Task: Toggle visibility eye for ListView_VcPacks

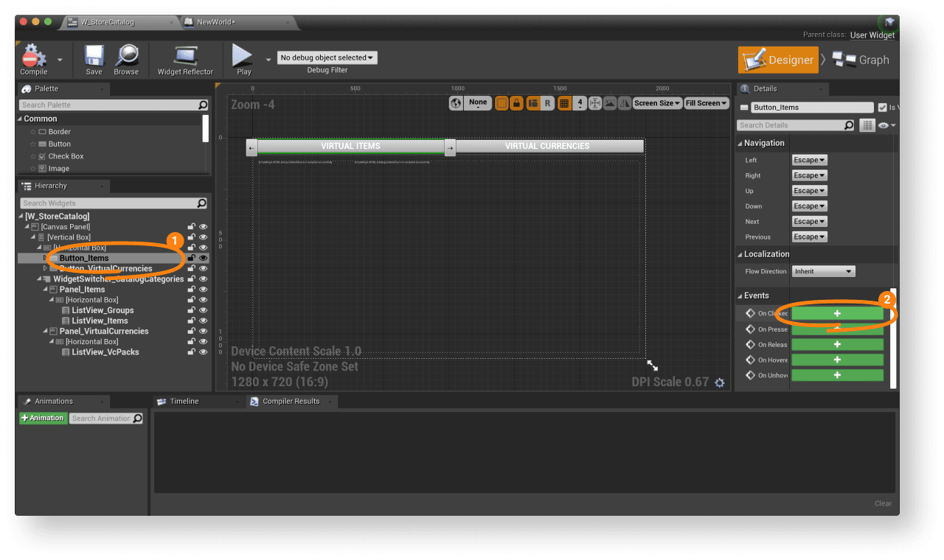Action: click(x=203, y=352)
